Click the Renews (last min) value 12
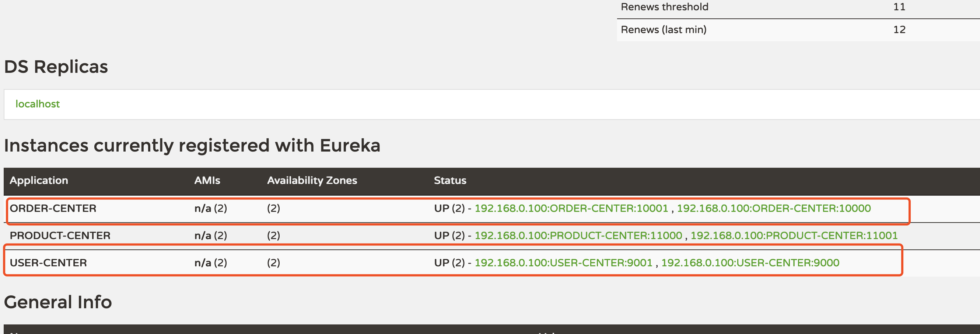This screenshot has width=980, height=334. pyautogui.click(x=899, y=30)
